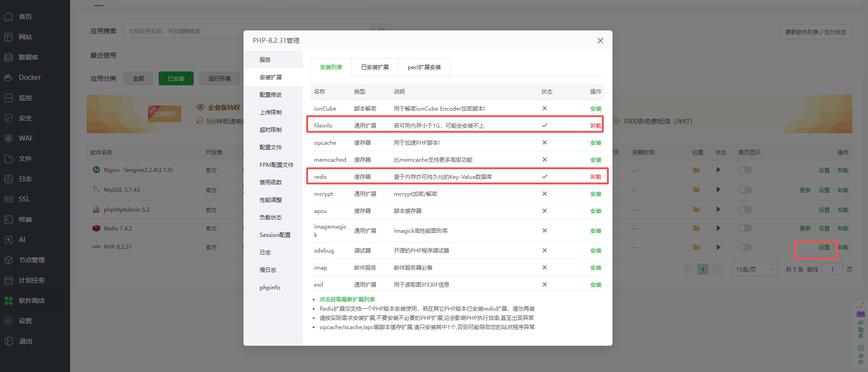Click the 网站 sidebar icon
Viewport: 868px width, 372px height.
tap(8, 37)
